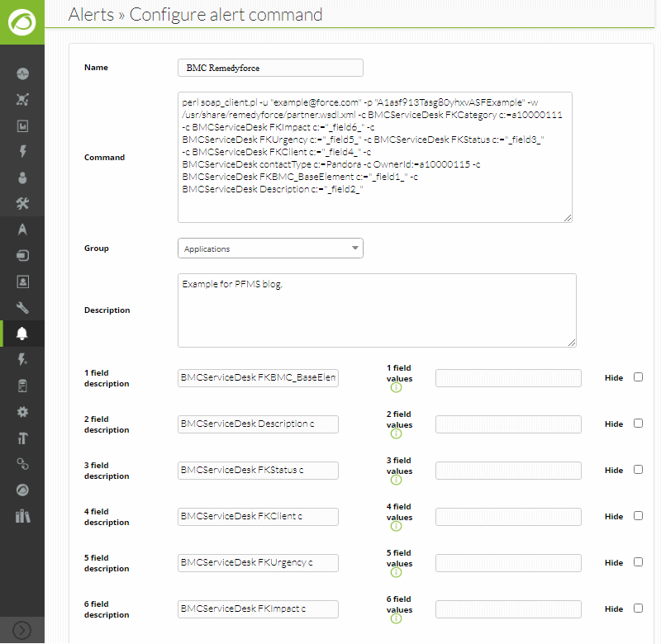The image size is (661, 644).
Task: Click the 3 field description input
Action: [x=258, y=471]
